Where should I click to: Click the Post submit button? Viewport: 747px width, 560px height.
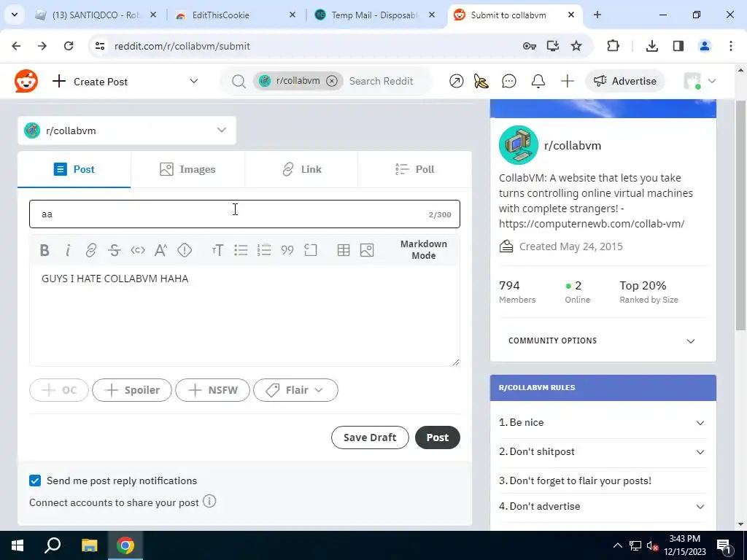(438, 437)
